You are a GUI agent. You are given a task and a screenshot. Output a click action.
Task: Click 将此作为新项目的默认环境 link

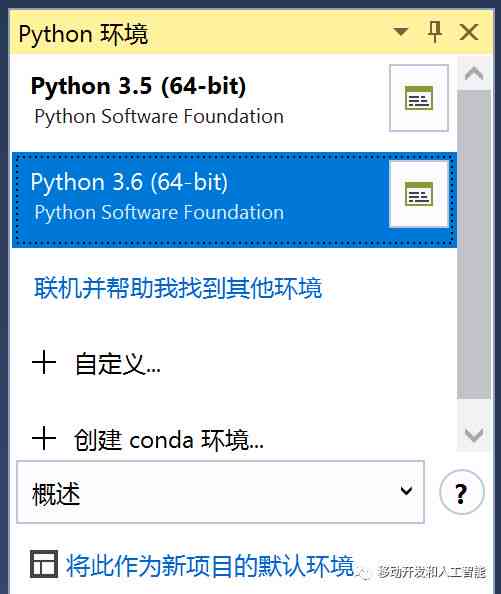pyautogui.click(x=210, y=566)
